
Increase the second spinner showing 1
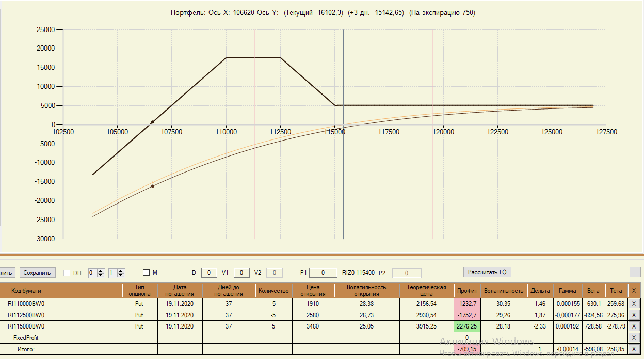pyautogui.click(x=120, y=271)
